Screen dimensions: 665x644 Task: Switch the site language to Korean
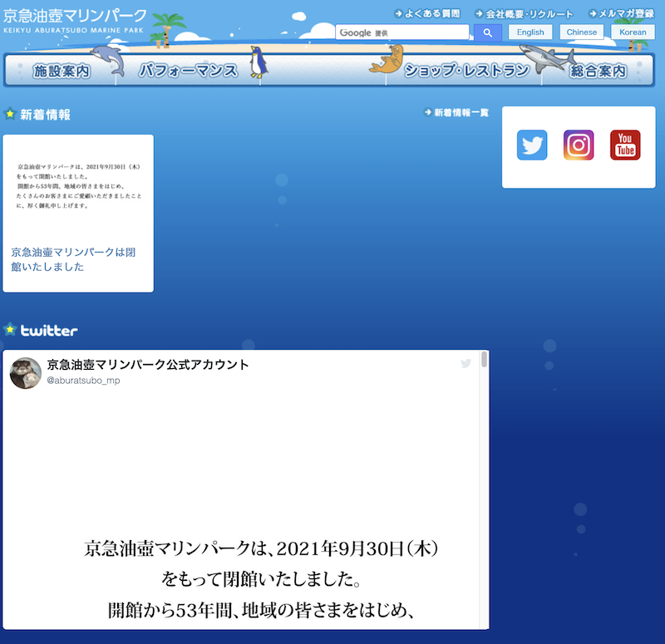click(633, 32)
